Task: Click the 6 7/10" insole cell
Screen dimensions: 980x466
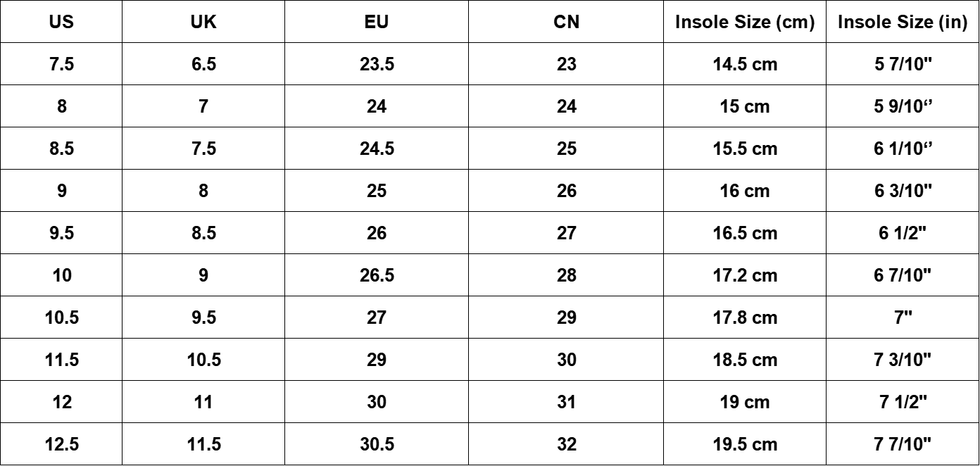Action: pyautogui.click(x=903, y=275)
